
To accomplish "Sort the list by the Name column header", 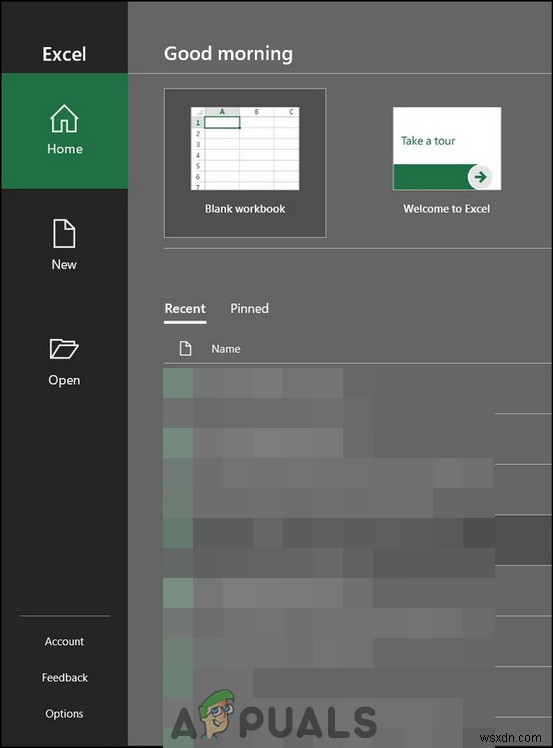I will coord(226,349).
